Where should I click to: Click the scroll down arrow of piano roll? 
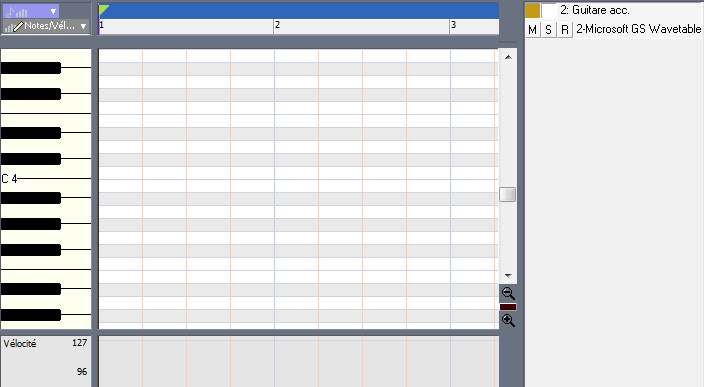click(508, 275)
